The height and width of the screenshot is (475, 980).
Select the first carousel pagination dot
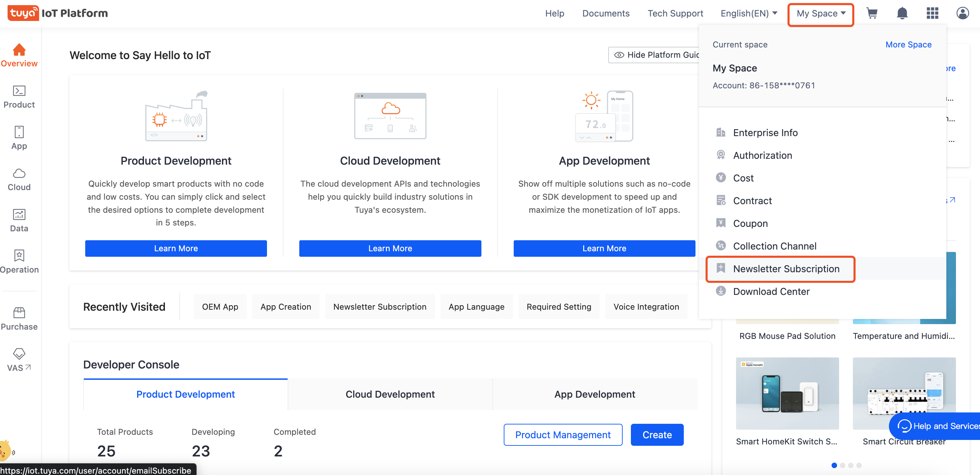point(834,465)
